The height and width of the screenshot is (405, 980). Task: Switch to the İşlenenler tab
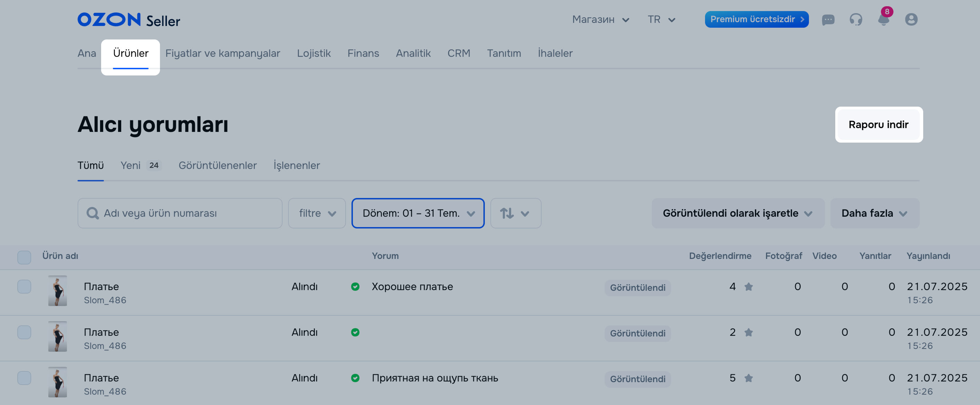(297, 165)
